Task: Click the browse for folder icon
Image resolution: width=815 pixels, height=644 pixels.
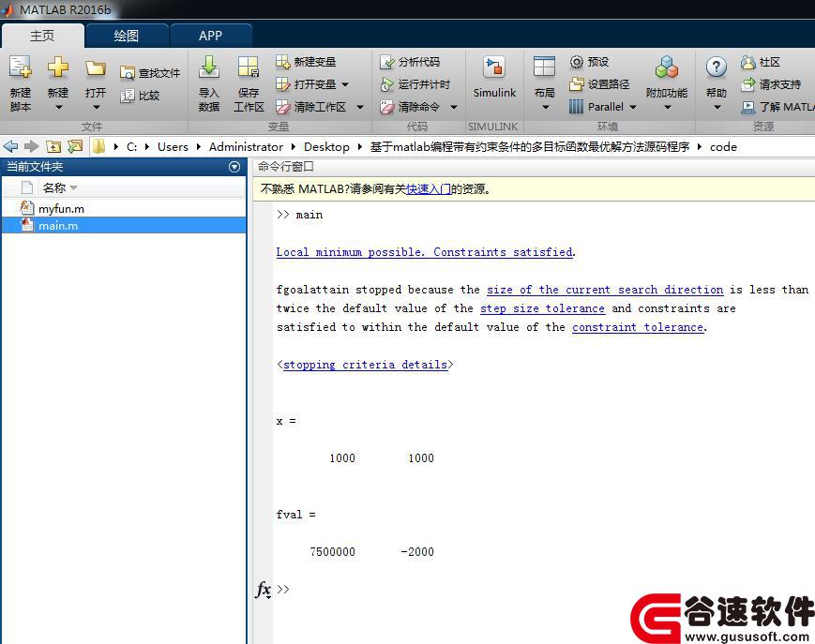Action: tap(75, 146)
